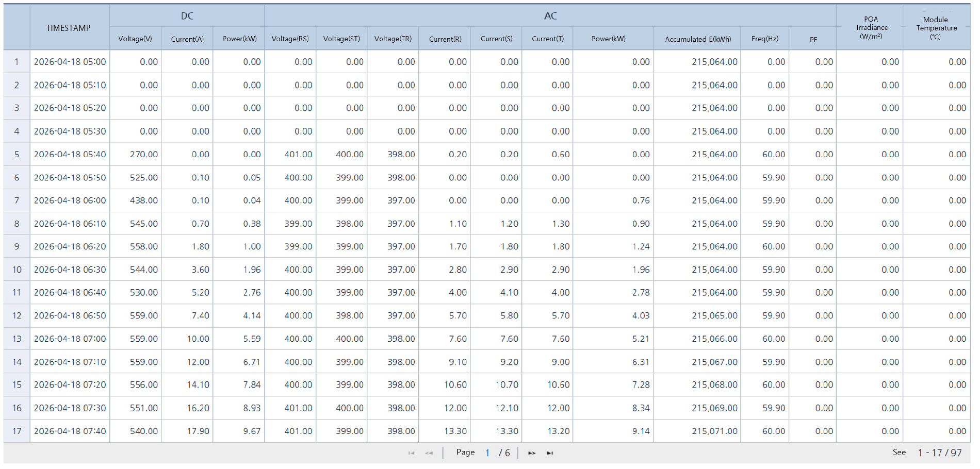Click row number 10 cell
Screen dimensions: 980x469
[x=17, y=270]
